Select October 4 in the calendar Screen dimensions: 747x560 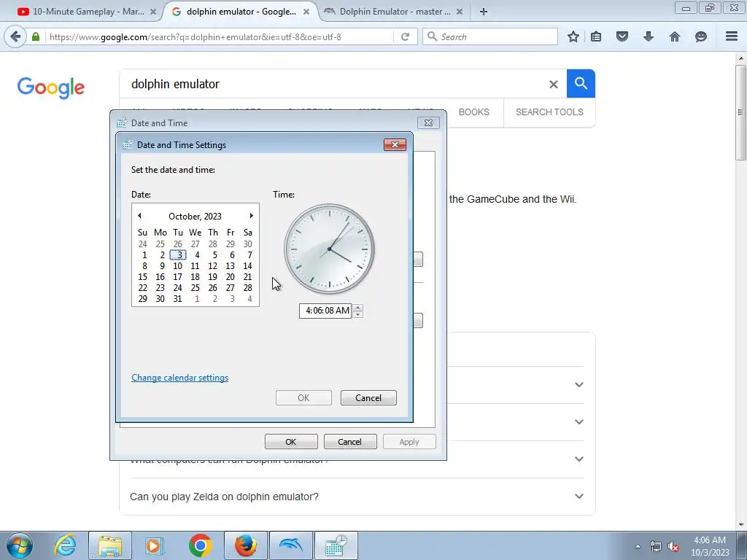[197, 255]
